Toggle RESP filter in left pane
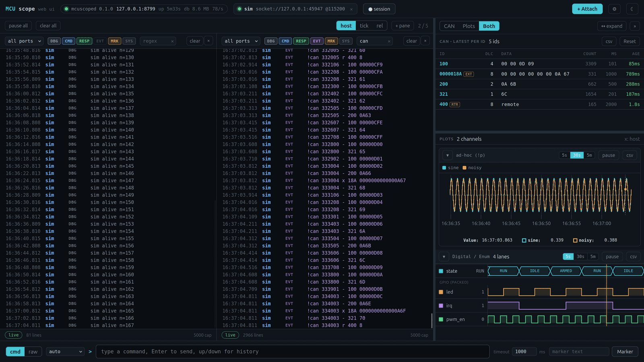 (84, 41)
